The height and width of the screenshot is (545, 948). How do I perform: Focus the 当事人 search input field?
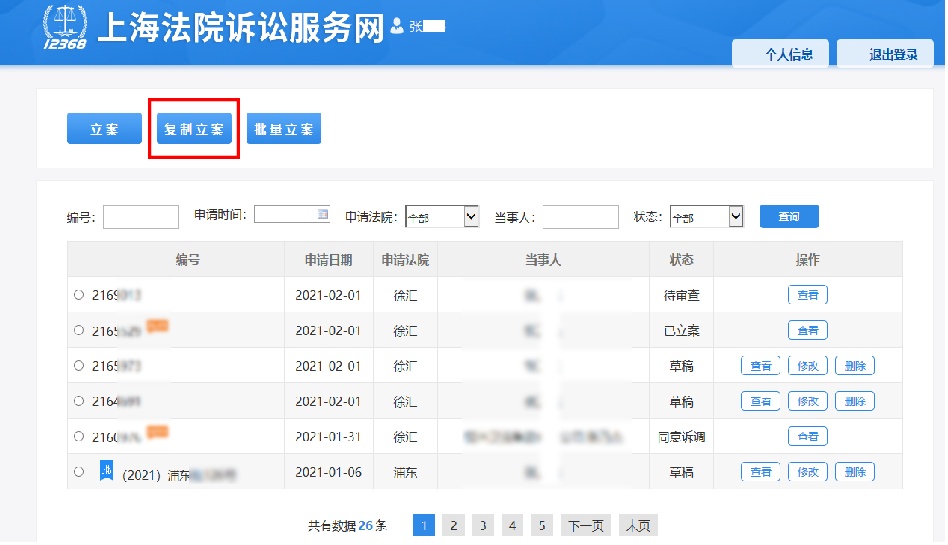tap(580, 217)
